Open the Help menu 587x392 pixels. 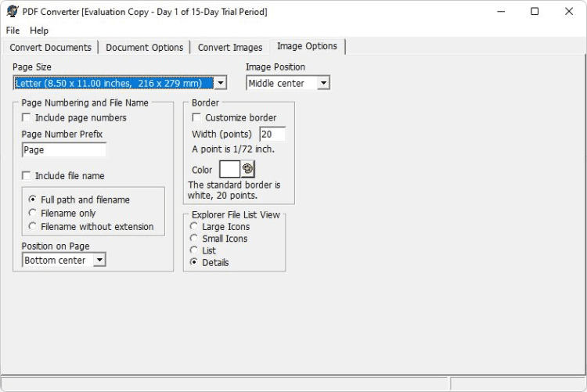(39, 31)
